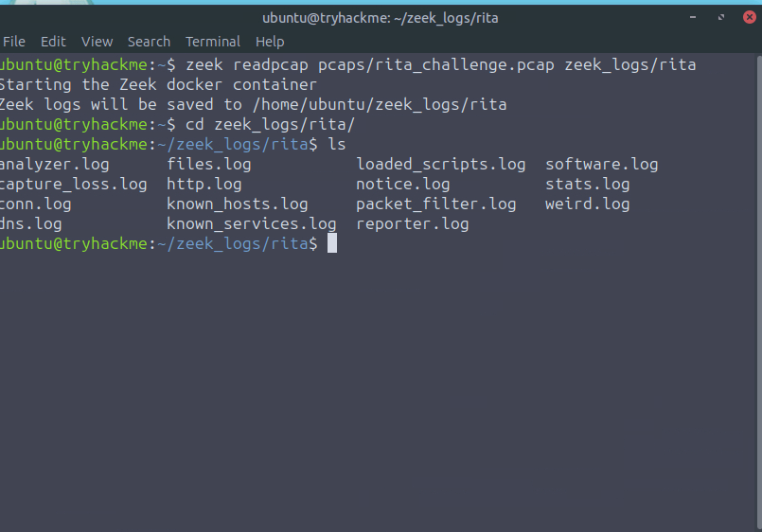Viewport: 762px width, 532px height.
Task: Click the window title bar text
Action: [x=380, y=18]
